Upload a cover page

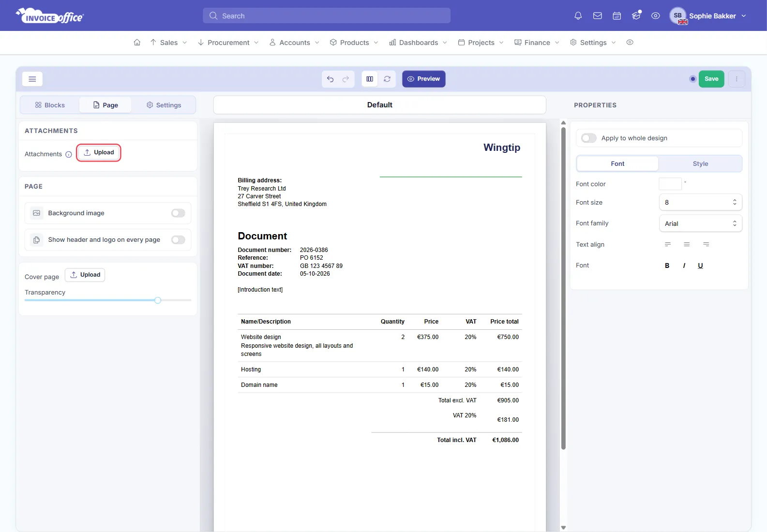[x=85, y=275]
